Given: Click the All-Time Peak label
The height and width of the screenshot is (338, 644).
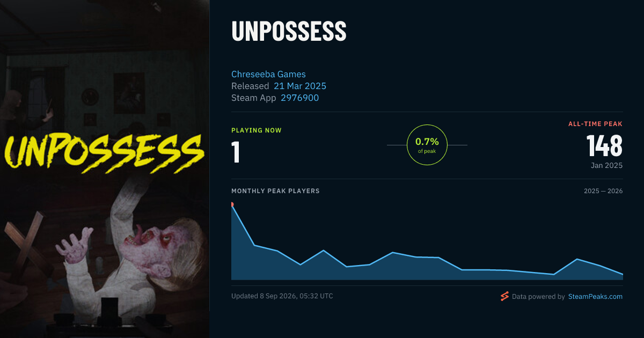Looking at the screenshot, I should [x=595, y=124].
